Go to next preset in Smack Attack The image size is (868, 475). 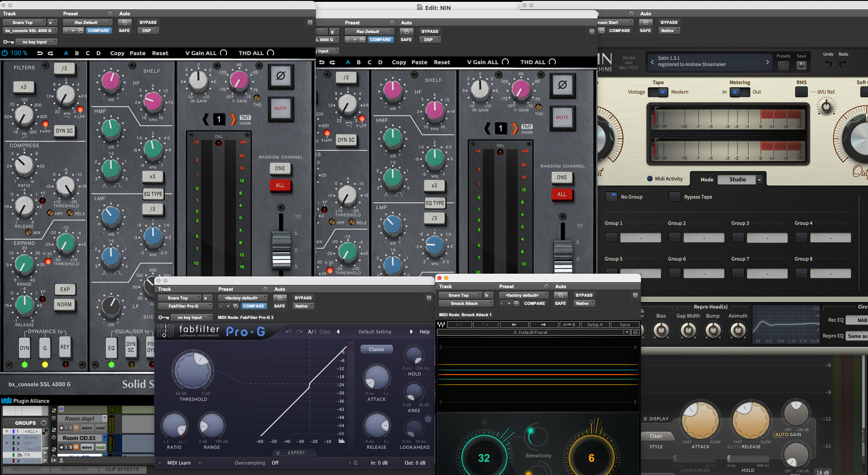point(543,324)
